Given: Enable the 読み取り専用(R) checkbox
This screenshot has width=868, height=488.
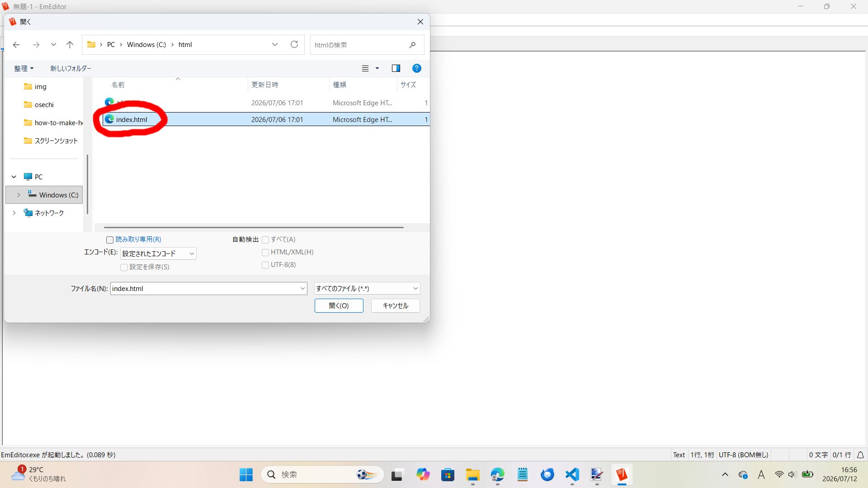Looking at the screenshot, I should point(110,240).
